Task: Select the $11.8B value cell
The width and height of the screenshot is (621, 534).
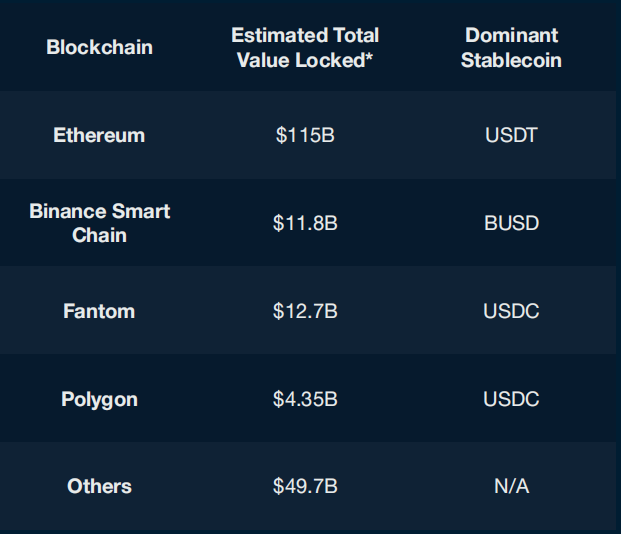Action: click(x=305, y=223)
